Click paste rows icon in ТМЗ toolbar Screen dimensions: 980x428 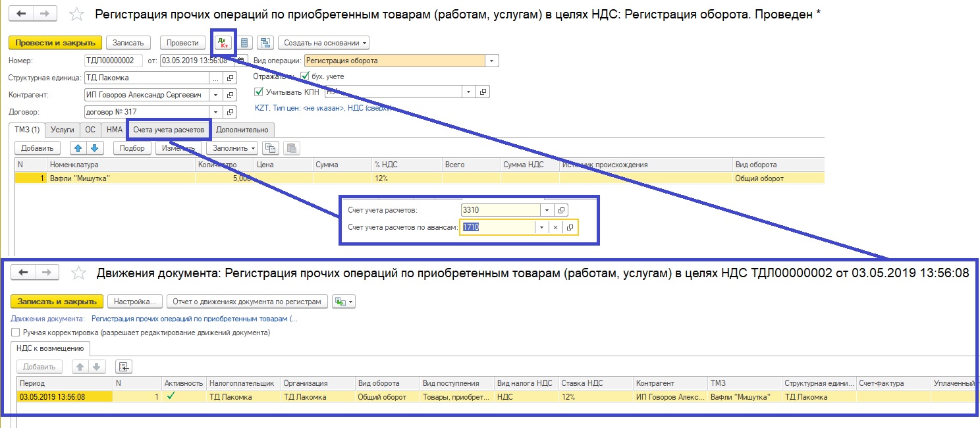coord(291,148)
